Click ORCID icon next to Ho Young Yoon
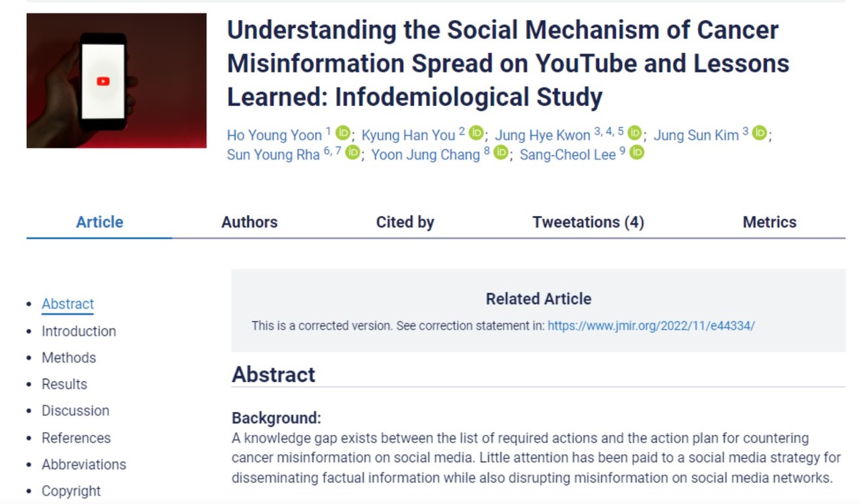859x504 pixels. tap(343, 133)
